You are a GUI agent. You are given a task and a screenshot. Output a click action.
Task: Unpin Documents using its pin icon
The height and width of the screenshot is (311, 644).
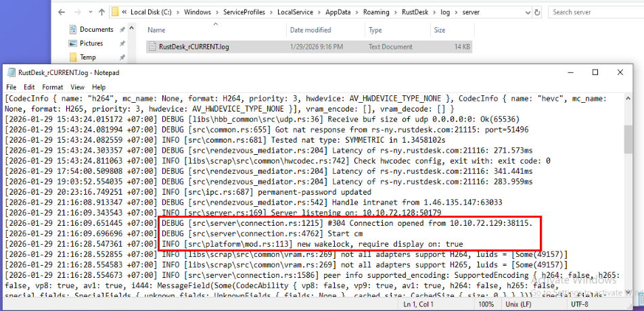(122, 30)
